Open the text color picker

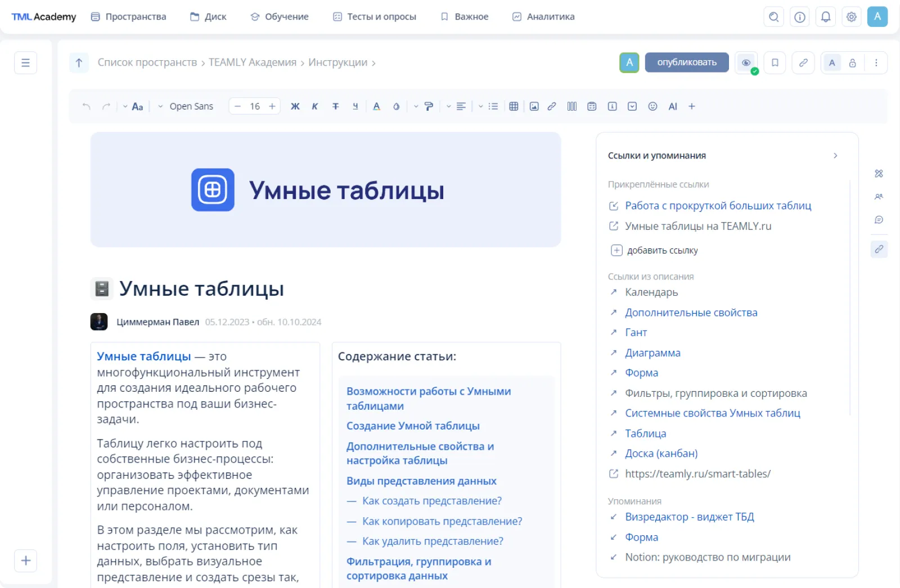(376, 106)
